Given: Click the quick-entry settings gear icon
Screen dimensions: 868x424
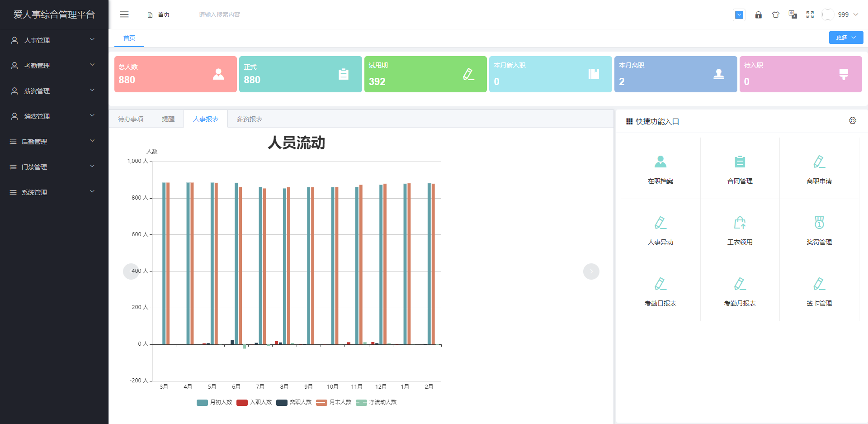Looking at the screenshot, I should point(853,121).
